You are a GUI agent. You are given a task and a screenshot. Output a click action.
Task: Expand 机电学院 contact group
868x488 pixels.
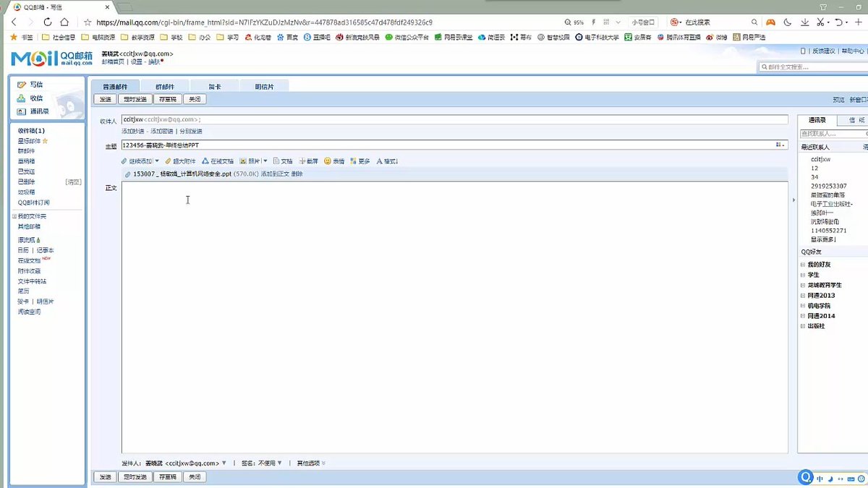803,306
